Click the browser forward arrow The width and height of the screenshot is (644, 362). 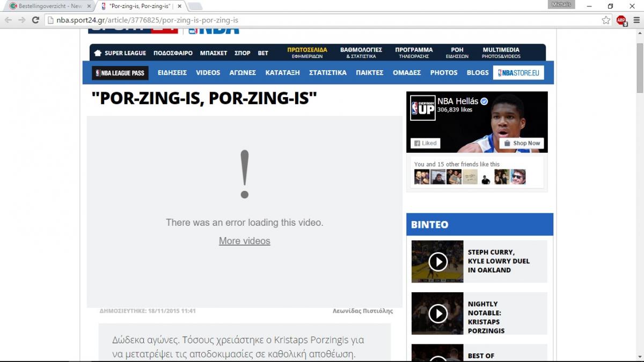22,20
